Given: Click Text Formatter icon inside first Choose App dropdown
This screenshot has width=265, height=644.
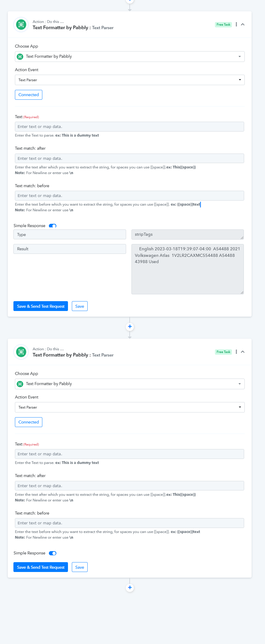Looking at the screenshot, I should [x=20, y=57].
